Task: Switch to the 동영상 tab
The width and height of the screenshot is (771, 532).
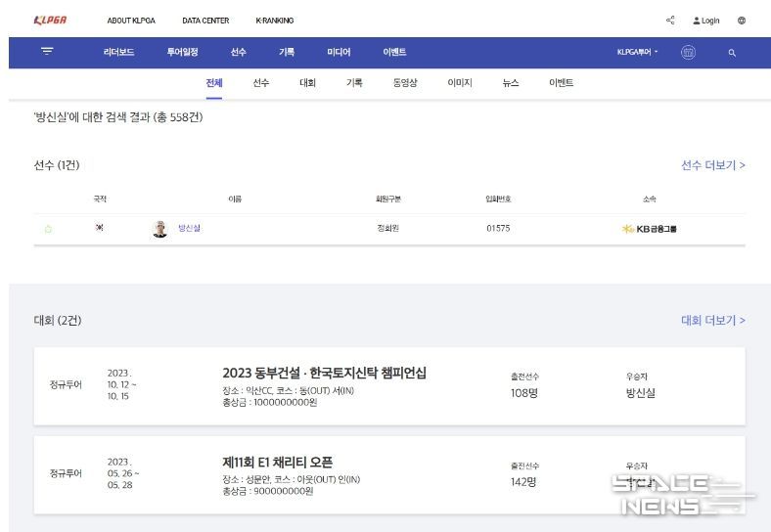Action: coord(405,83)
